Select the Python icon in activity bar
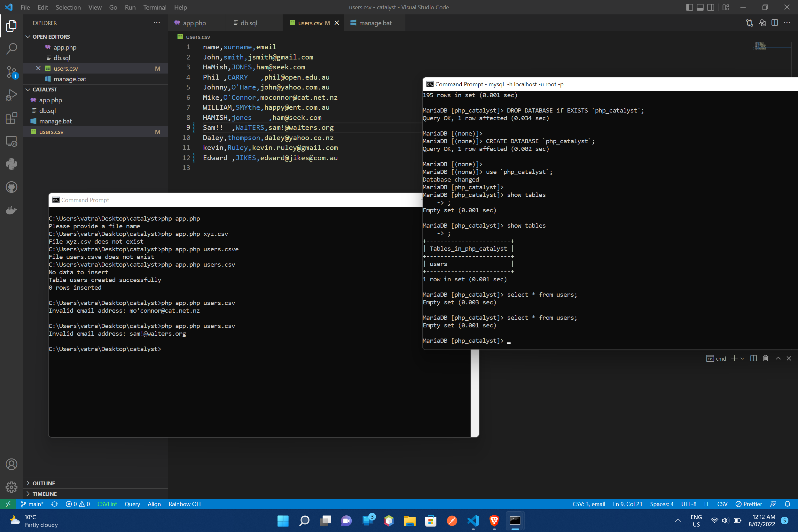This screenshot has width=798, height=532. click(x=11, y=164)
